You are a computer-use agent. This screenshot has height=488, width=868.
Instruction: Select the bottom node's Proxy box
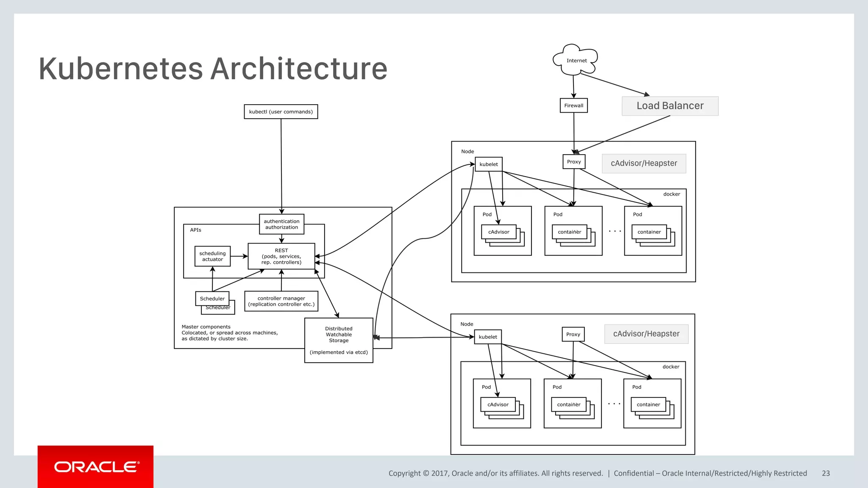(573, 334)
